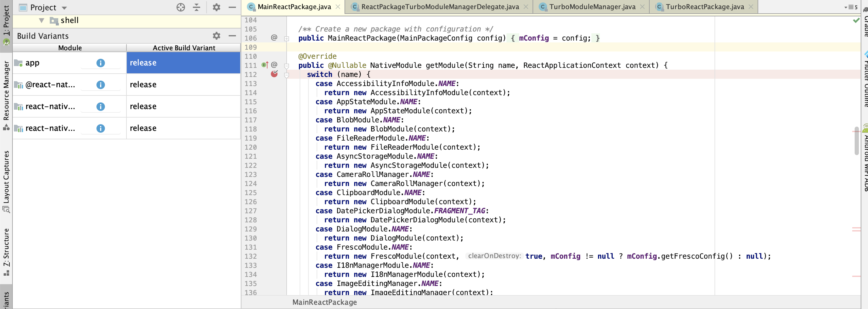Click line number 120 in the gutter
The height and width of the screenshot is (309, 868).
coord(250,148)
